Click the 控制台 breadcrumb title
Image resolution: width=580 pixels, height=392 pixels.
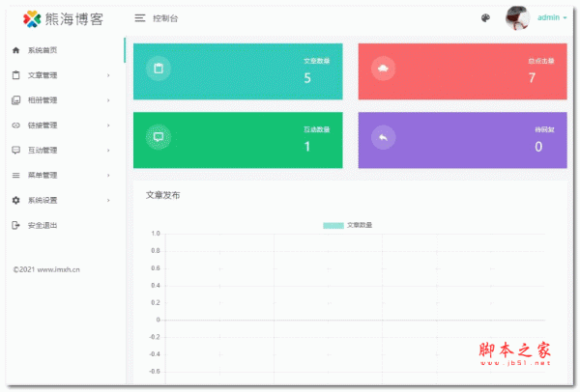[x=165, y=18]
